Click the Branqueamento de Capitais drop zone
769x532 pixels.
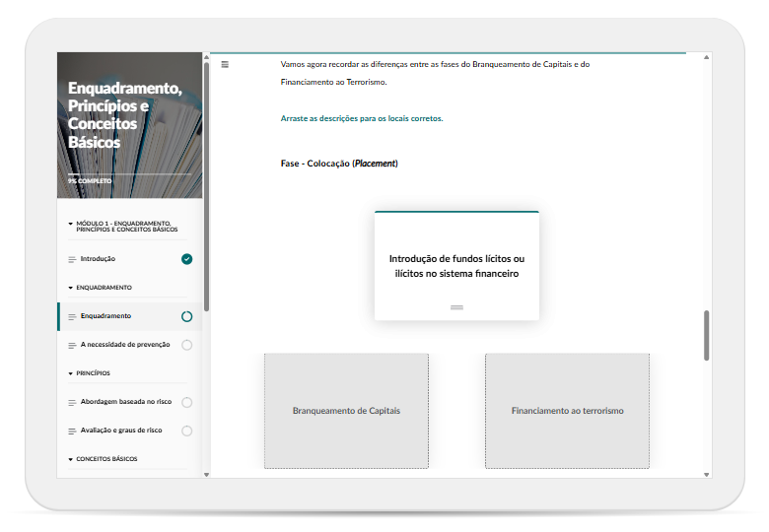point(346,411)
